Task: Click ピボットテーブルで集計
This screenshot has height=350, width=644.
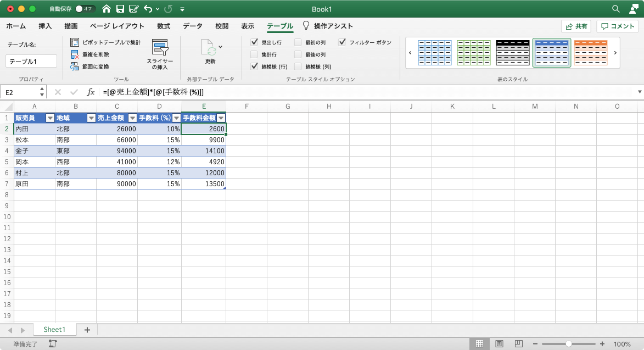Action: 105,42
